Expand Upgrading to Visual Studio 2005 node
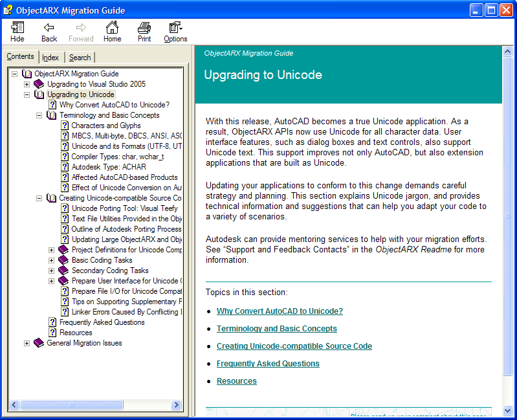This screenshot has height=420, width=517. pyautogui.click(x=27, y=84)
